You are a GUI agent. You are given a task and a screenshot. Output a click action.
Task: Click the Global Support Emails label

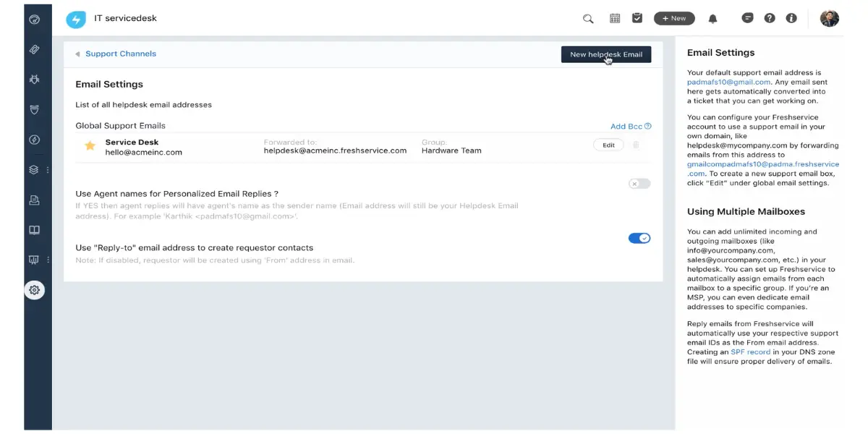pyautogui.click(x=121, y=126)
